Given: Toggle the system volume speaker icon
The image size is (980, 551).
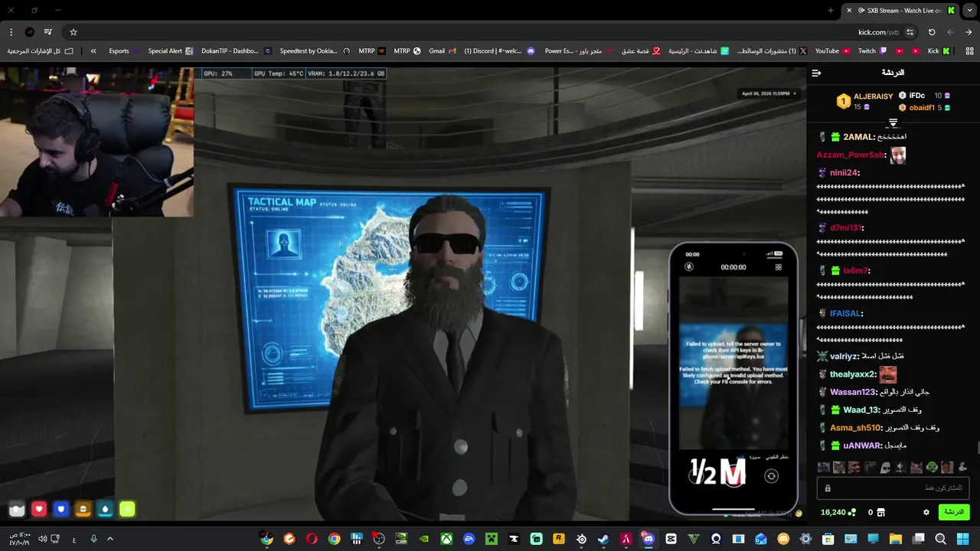Looking at the screenshot, I should point(43,539).
